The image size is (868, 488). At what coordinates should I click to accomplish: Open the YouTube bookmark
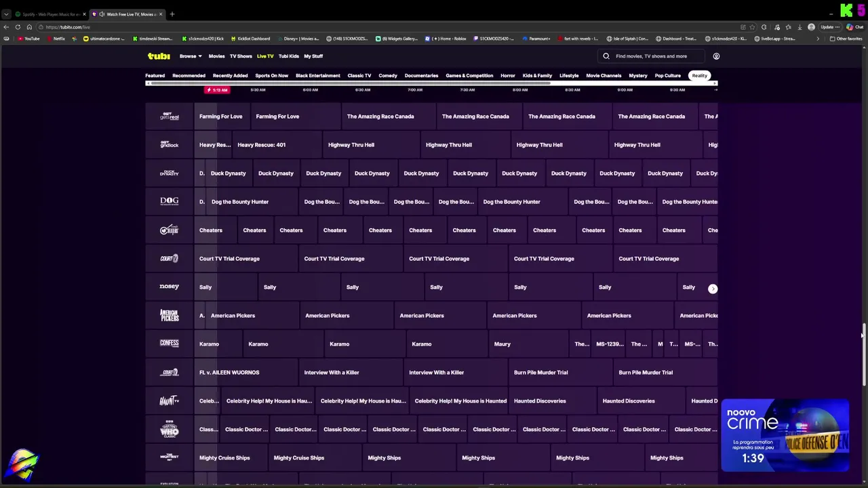[x=28, y=39]
